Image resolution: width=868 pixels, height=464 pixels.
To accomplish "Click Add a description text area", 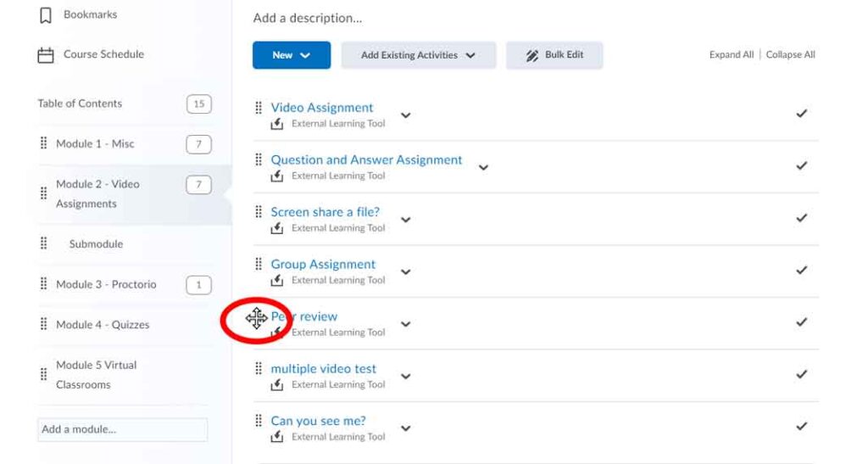I will pos(308,18).
